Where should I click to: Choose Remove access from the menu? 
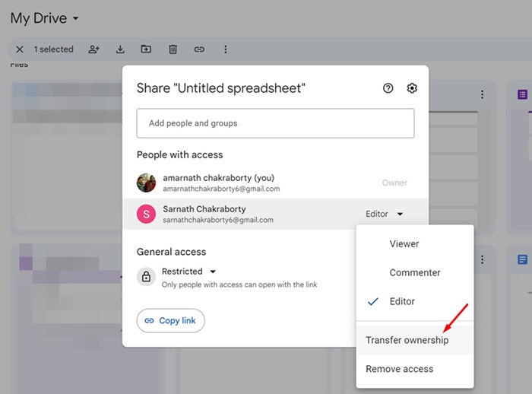coord(415,369)
